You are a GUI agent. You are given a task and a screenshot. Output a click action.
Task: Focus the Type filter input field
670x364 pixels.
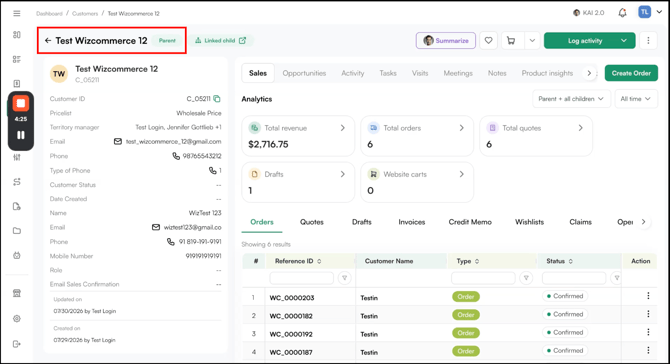pos(483,278)
